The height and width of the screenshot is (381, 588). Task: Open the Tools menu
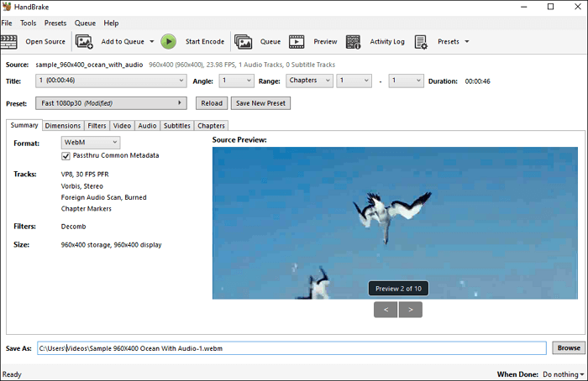28,23
